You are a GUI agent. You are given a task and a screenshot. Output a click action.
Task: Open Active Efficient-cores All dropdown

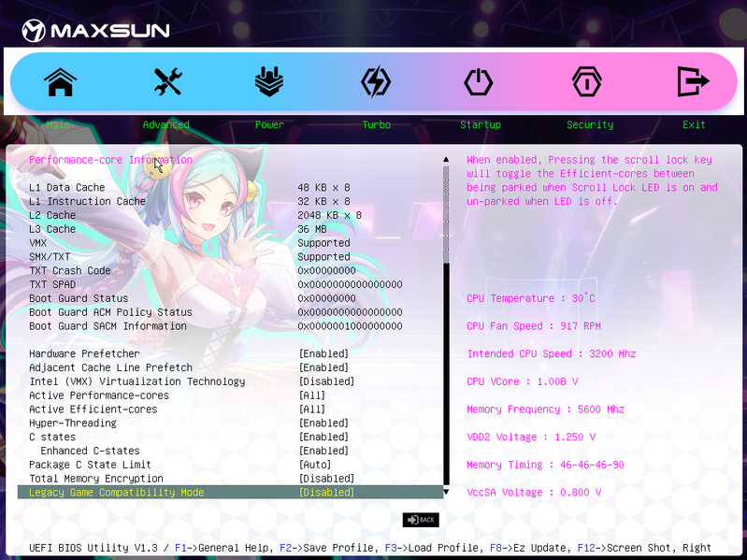[312, 409]
